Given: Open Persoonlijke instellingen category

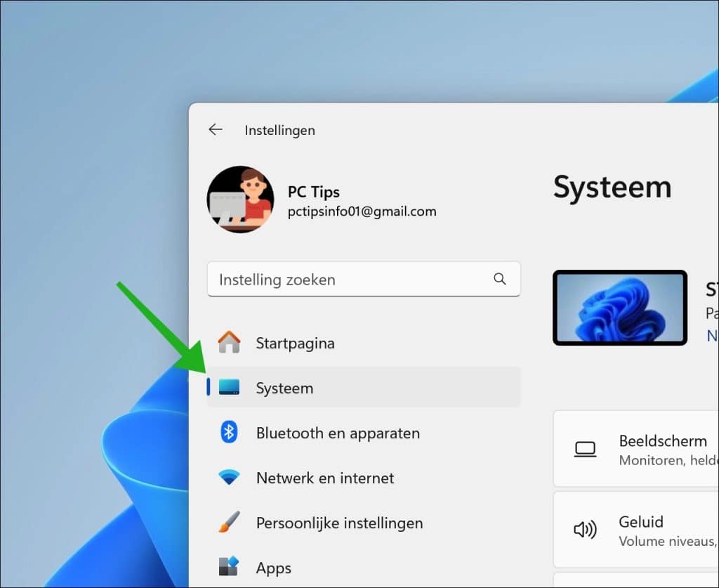Looking at the screenshot, I should [364, 523].
